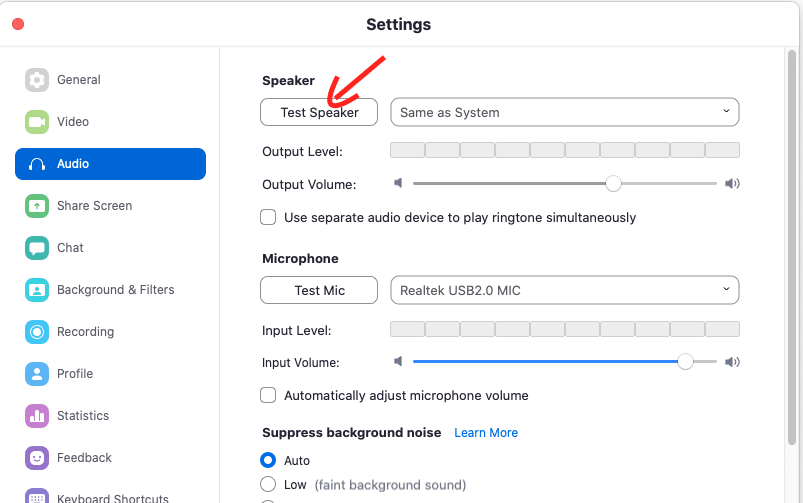Choose Auto noise suppression option

268,461
